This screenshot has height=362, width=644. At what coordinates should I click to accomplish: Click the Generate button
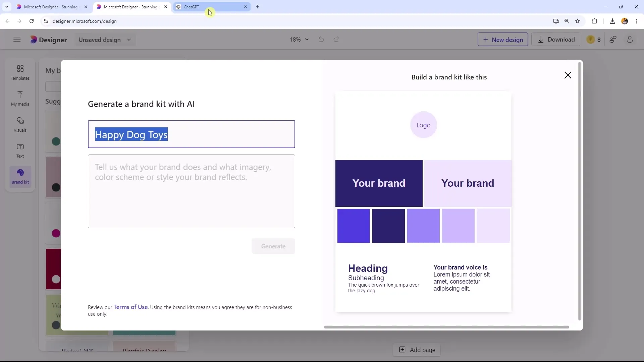tap(273, 246)
